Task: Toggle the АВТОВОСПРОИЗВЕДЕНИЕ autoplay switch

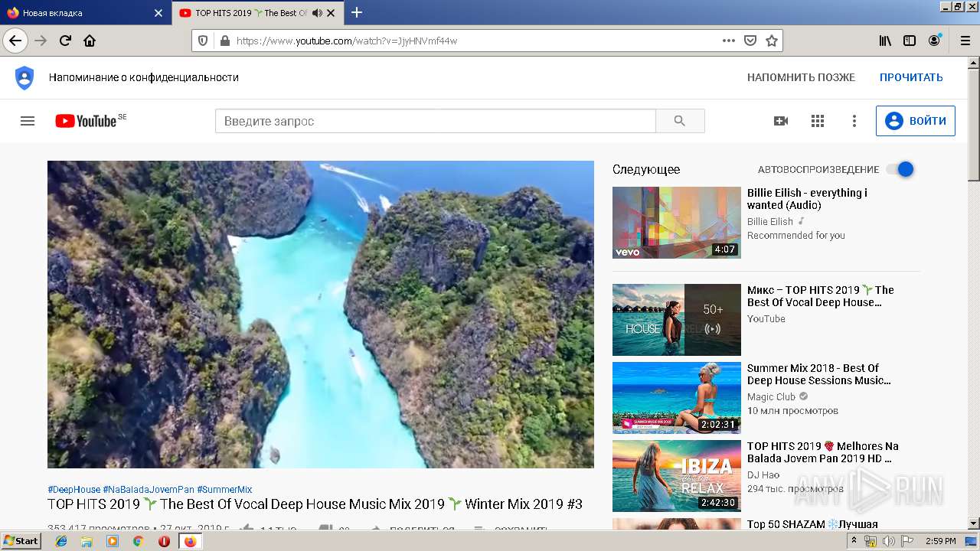Action: click(900, 169)
